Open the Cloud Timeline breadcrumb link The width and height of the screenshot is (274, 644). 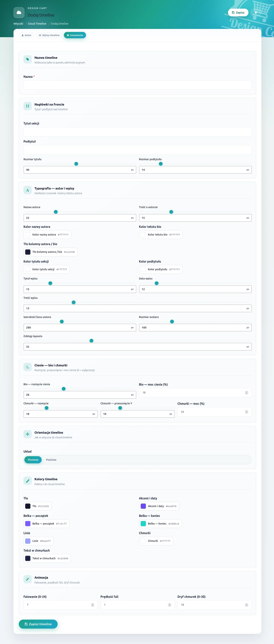tap(37, 24)
